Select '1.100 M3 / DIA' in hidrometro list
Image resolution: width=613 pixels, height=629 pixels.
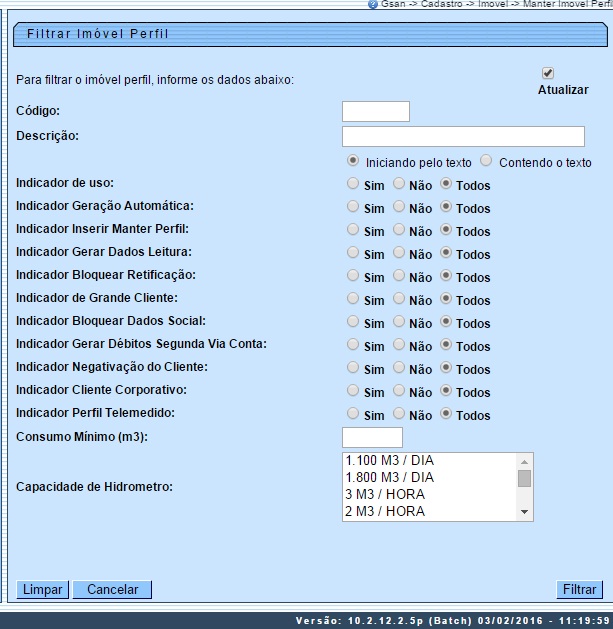coord(428,460)
